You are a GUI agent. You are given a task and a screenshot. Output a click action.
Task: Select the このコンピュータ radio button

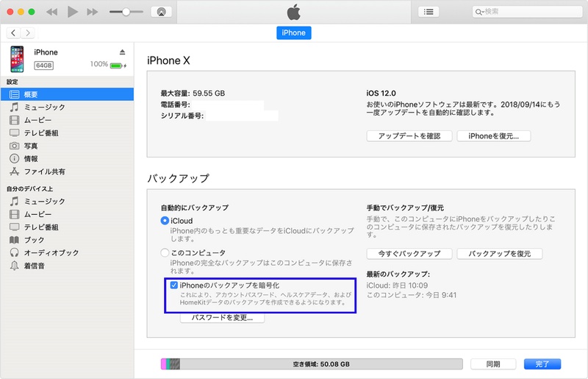tap(165, 253)
